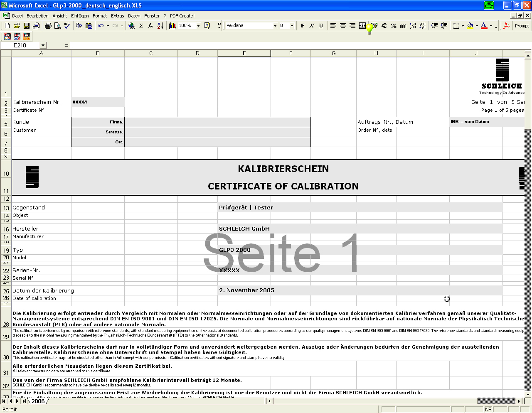532x413 pixels.
Task: Jump to the last sheet tab arrow
Action: click(24, 401)
